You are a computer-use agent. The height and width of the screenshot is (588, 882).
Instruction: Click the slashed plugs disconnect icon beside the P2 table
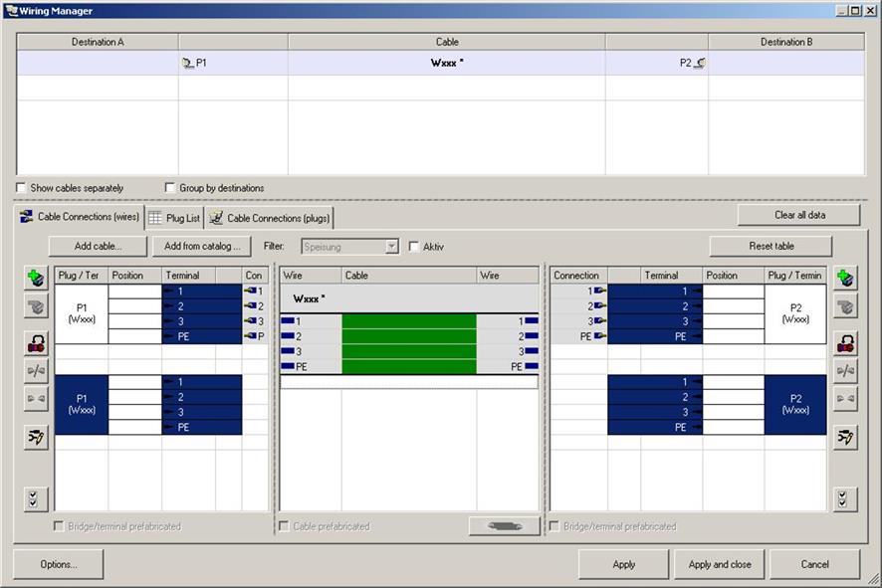845,370
